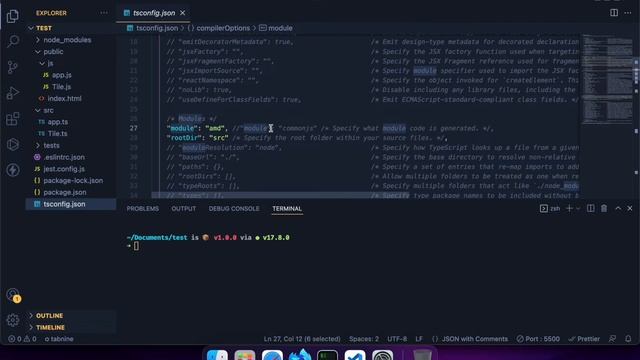Change the Spaces: 2 indentation setting
This screenshot has height=360, width=640.
364,339
